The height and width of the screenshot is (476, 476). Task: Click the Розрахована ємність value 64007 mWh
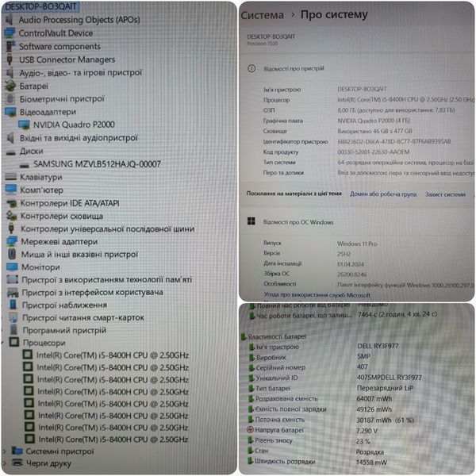coord(374,398)
